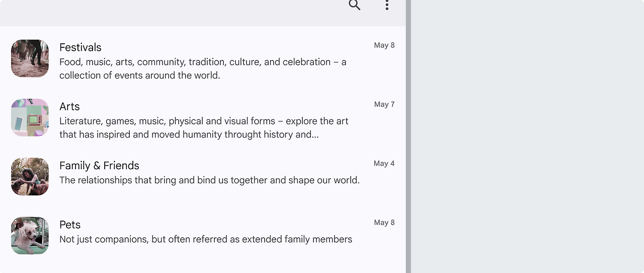Click the May 8 date on Pets
Viewport: 644px width, 273px height.
pyautogui.click(x=384, y=223)
